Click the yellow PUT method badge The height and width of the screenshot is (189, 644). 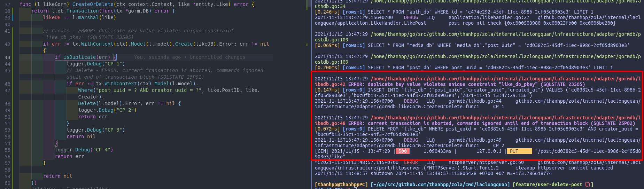pos(520,151)
